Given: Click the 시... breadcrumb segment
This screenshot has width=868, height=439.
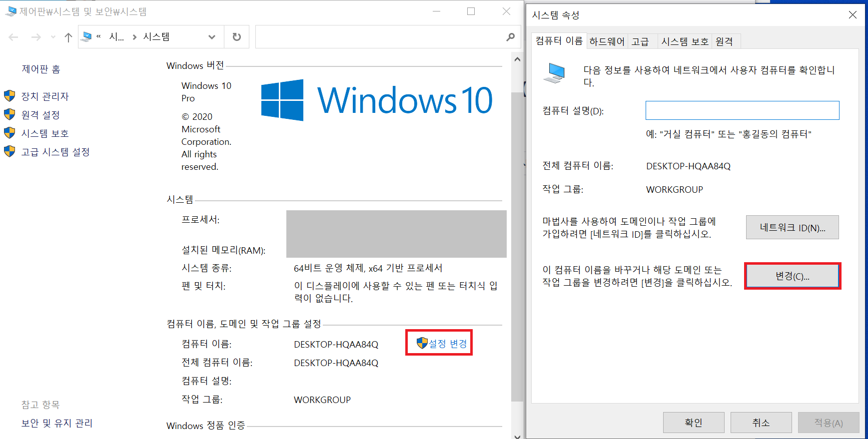Looking at the screenshot, I should pos(116,36).
